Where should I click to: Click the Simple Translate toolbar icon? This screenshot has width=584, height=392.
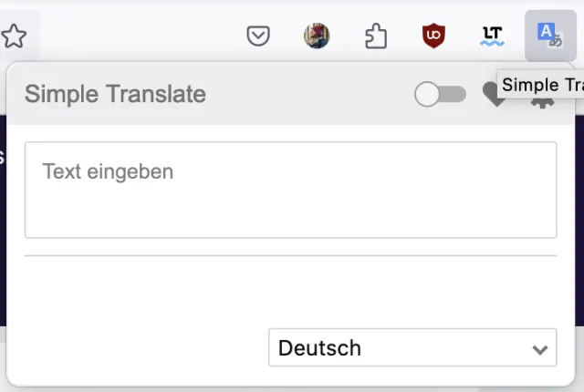pos(550,36)
